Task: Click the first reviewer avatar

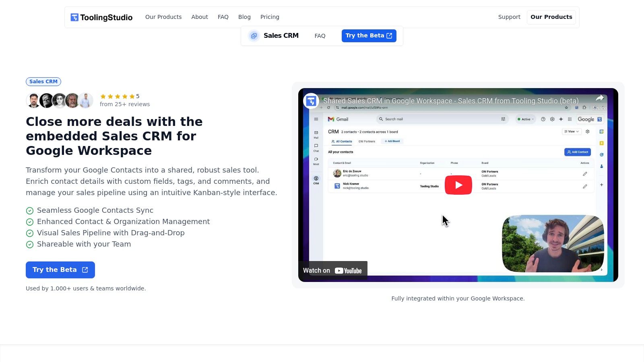Action: (33, 101)
